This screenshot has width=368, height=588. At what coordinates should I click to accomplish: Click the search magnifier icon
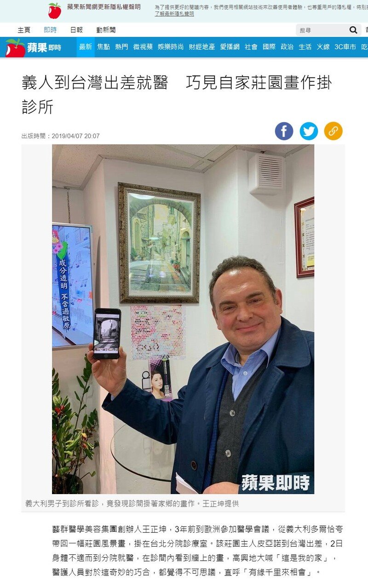[353, 30]
